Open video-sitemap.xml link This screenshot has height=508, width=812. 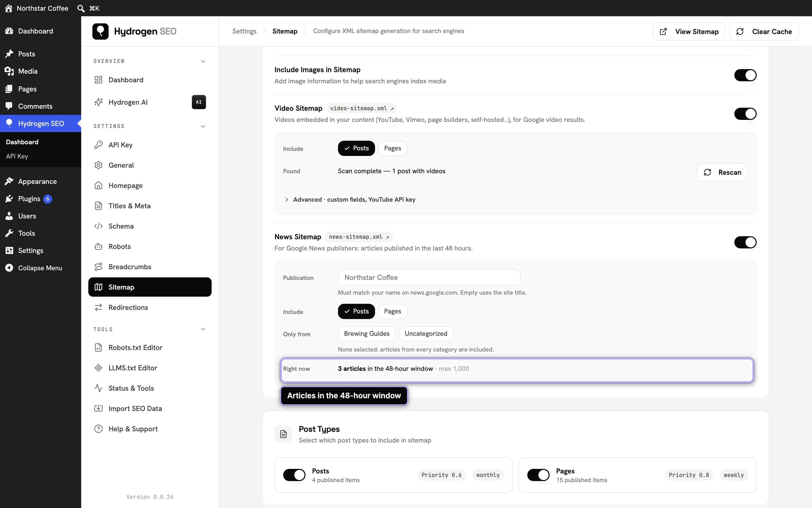click(x=362, y=108)
